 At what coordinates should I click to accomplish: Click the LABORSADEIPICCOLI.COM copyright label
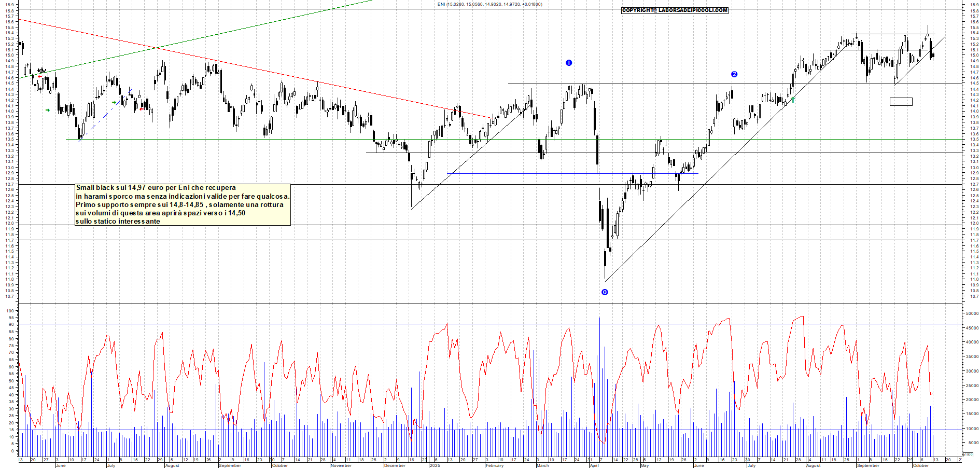point(675,10)
